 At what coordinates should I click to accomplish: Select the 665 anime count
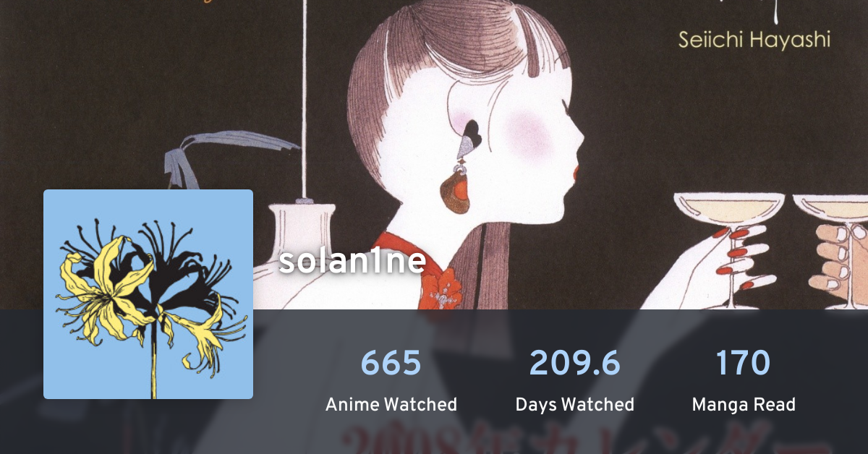point(391,363)
